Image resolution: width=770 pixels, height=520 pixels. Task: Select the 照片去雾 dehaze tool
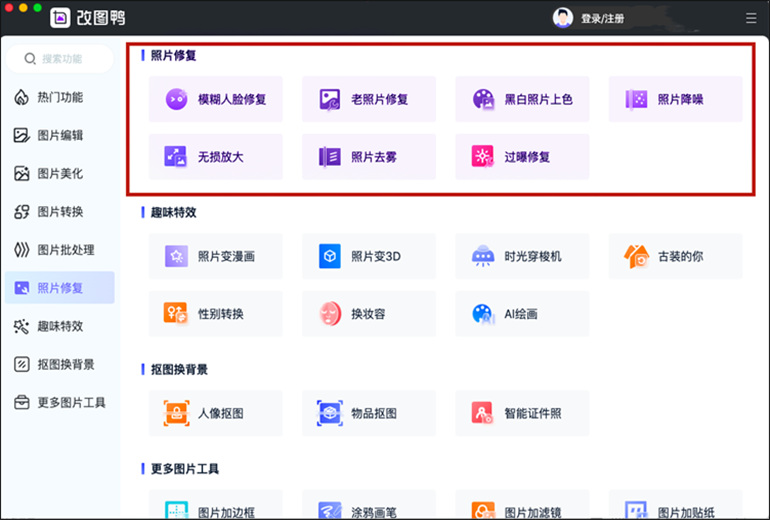pos(368,156)
